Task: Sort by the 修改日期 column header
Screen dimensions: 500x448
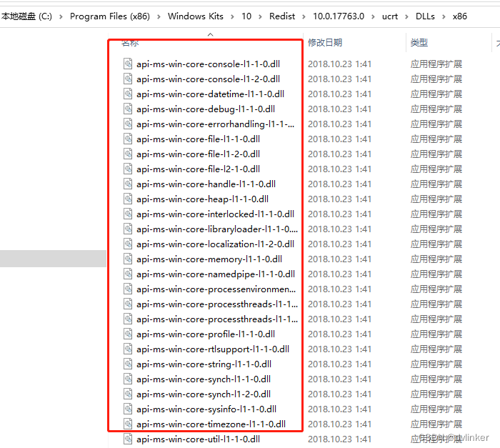Action: [325, 42]
